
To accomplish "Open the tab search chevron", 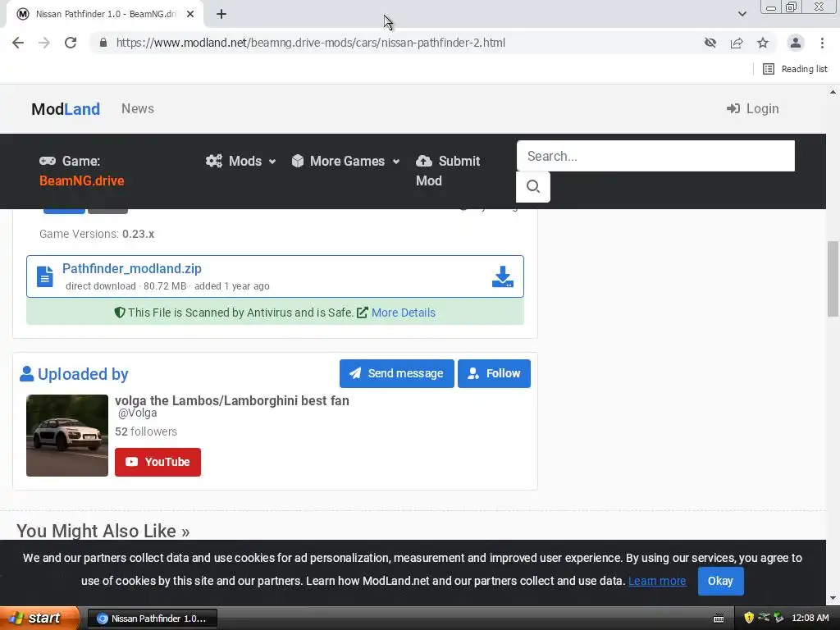I will (742, 14).
